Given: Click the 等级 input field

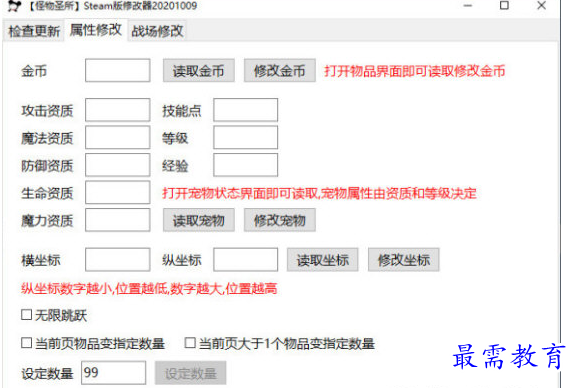Looking at the screenshot, I should click(246, 137).
